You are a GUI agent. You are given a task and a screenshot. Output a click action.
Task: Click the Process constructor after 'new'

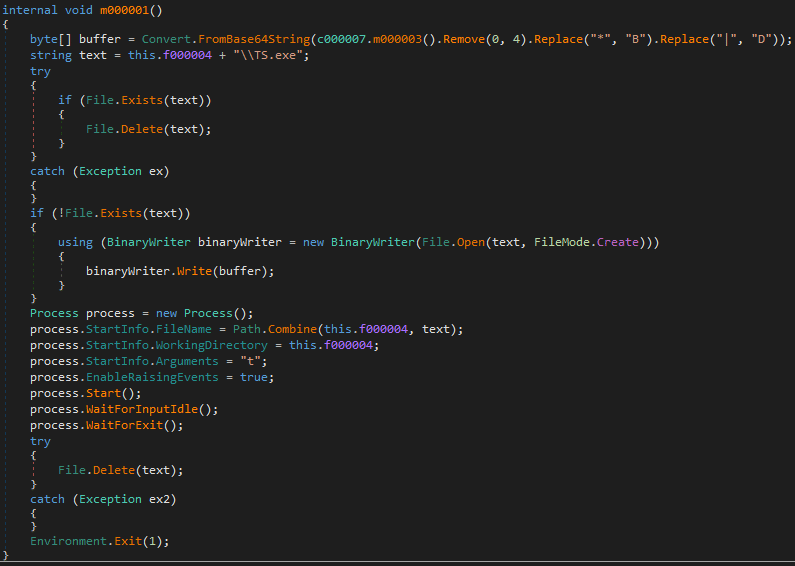(x=208, y=313)
